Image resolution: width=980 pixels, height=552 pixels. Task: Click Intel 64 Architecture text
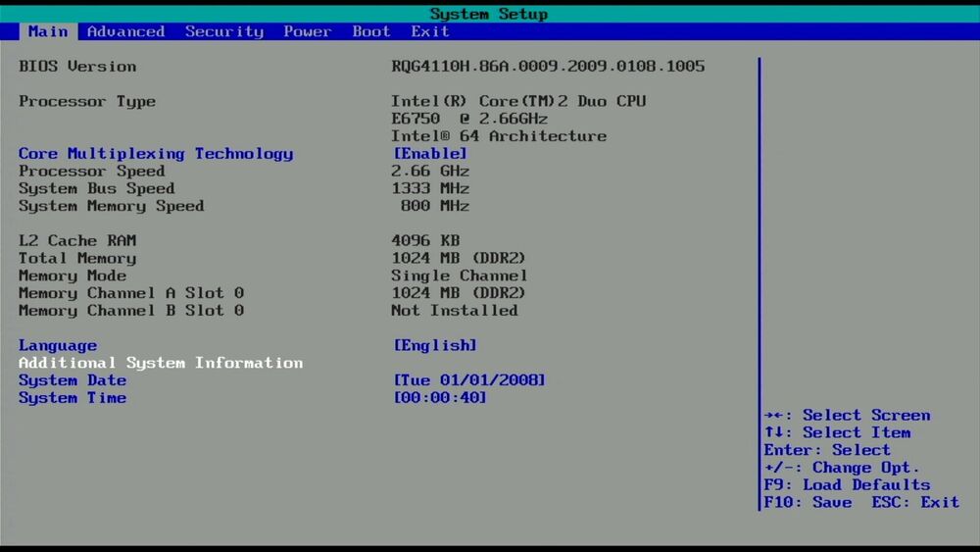coord(498,136)
